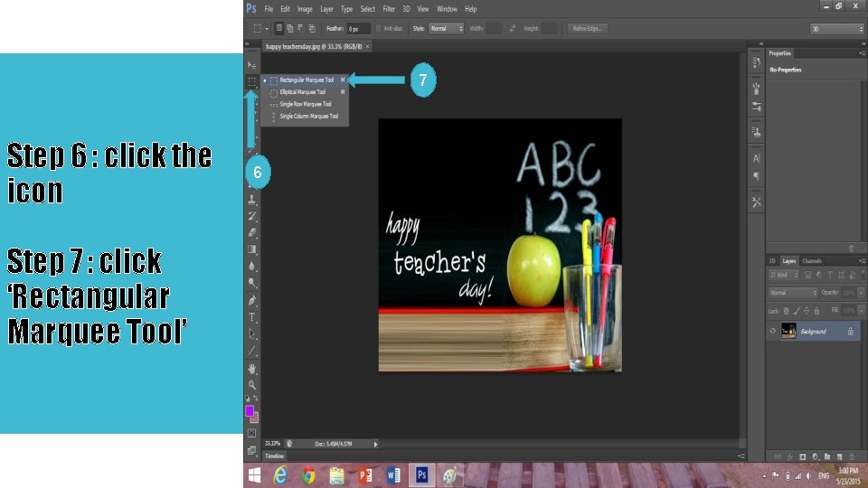
Task: Expand status bar info arrow
Action: 375,444
